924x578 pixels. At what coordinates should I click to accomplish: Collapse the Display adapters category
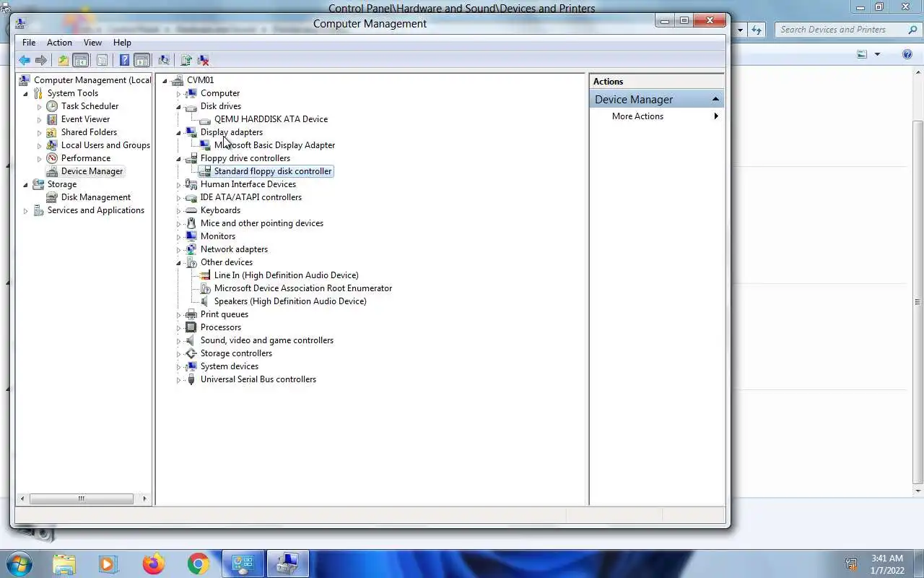coord(179,132)
